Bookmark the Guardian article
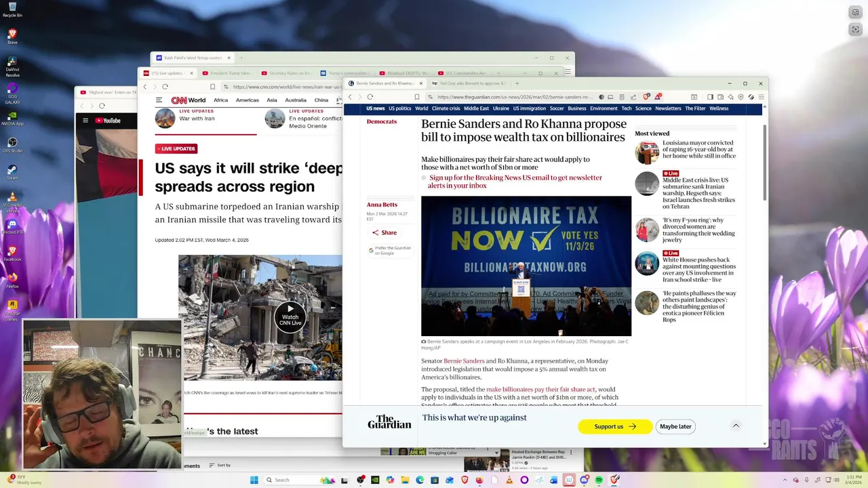 tap(416, 97)
